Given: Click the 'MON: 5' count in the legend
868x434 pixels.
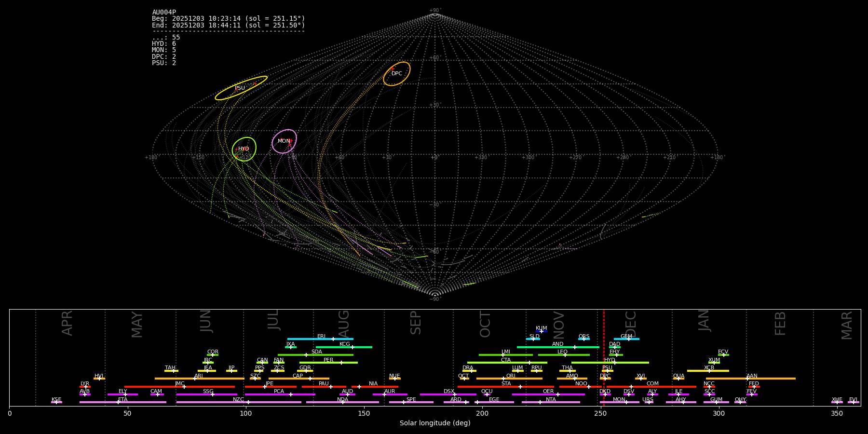Looking at the screenshot, I should coord(164,50).
